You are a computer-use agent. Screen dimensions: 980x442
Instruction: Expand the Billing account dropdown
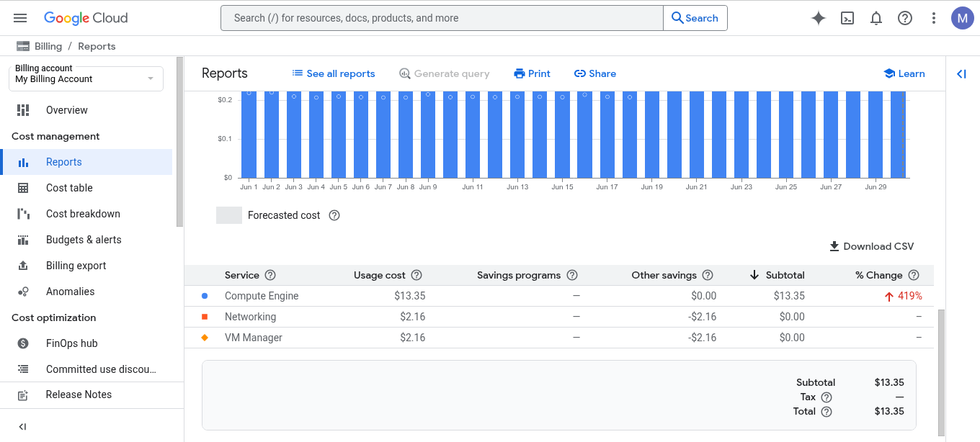[x=86, y=78]
